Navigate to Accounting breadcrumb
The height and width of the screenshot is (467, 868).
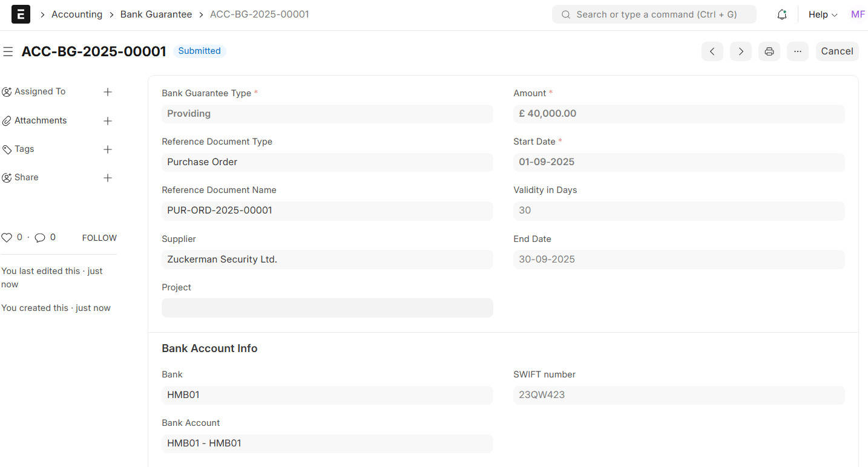click(77, 15)
